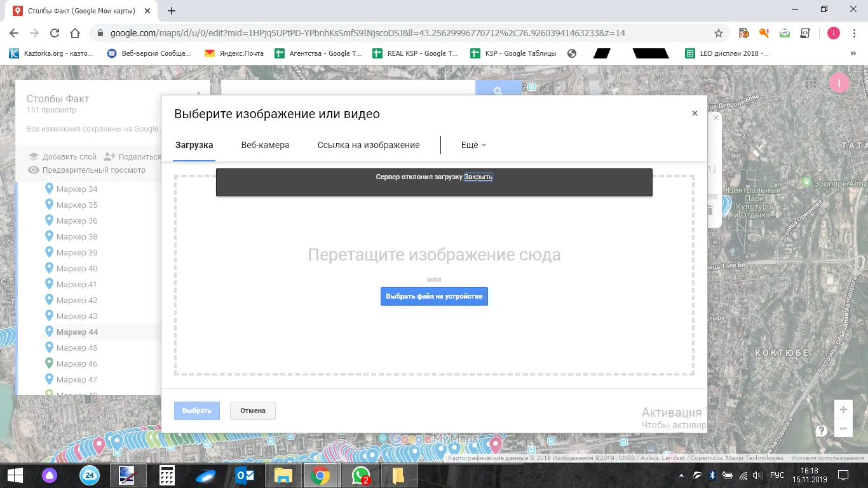
Task: Click the volume icon in system tray
Action: pos(756,475)
